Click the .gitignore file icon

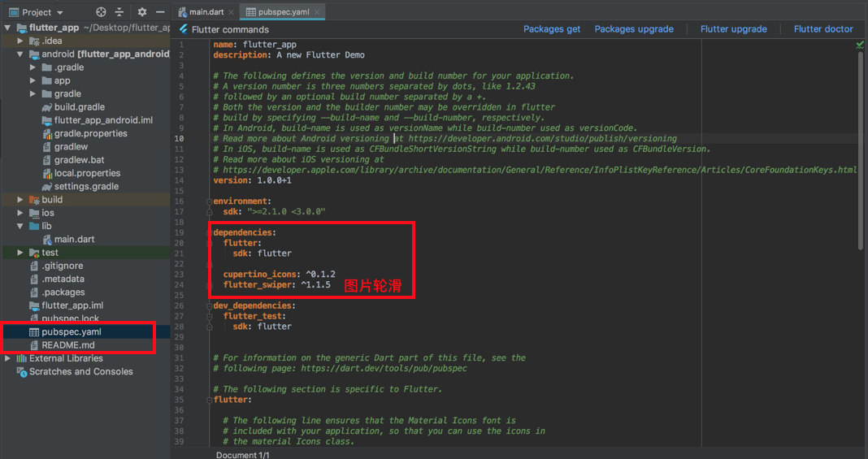tap(34, 266)
